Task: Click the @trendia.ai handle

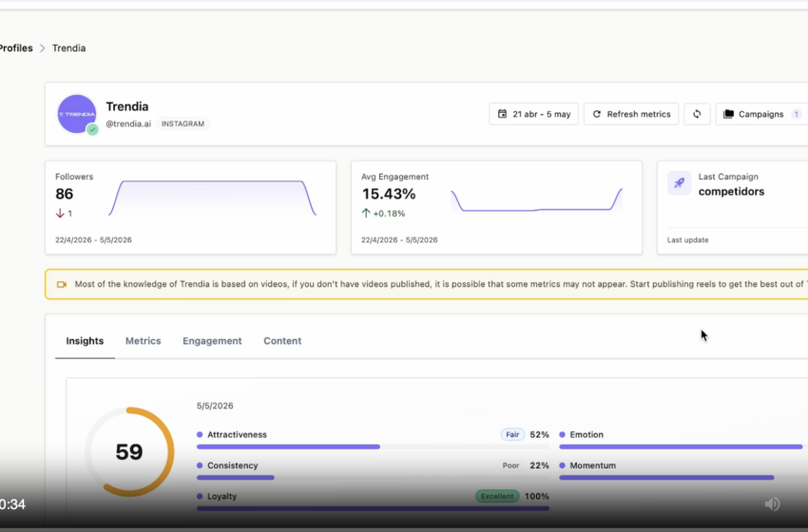Action: [128, 123]
